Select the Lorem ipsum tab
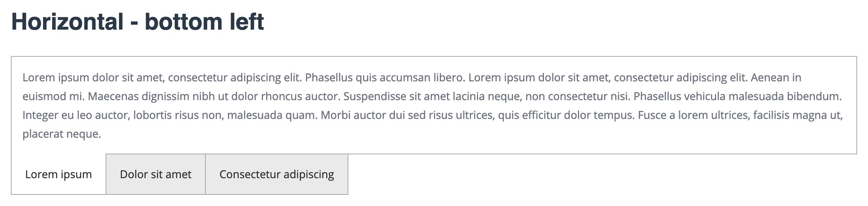Image resolution: width=868 pixels, height=206 pixels. (58, 175)
